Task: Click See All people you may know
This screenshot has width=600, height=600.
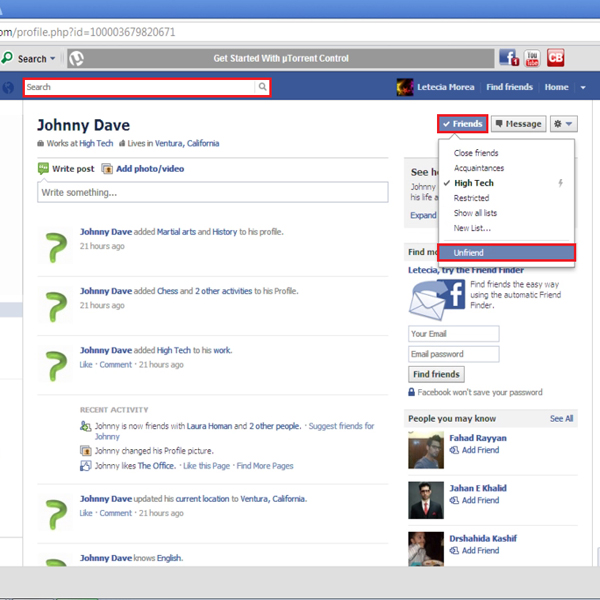Action: [561, 419]
